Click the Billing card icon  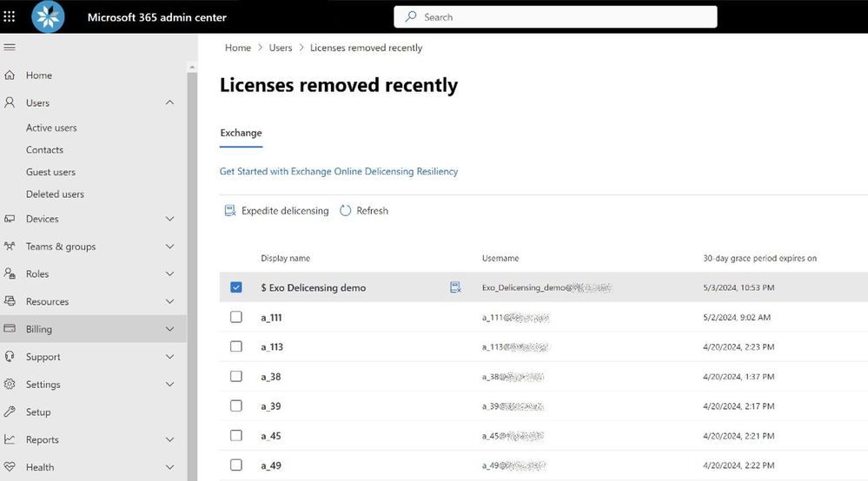10,328
